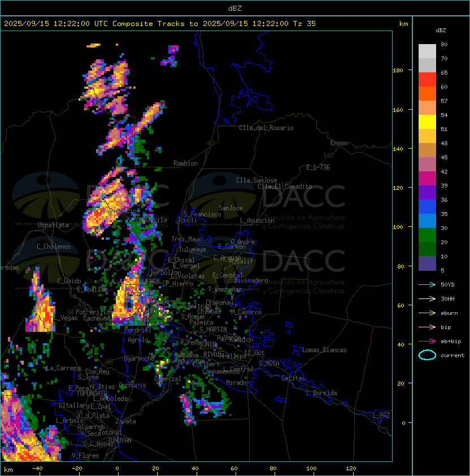Select the green 30 dBZ color swatch
Screen dimensions: 470x476
coord(427,235)
